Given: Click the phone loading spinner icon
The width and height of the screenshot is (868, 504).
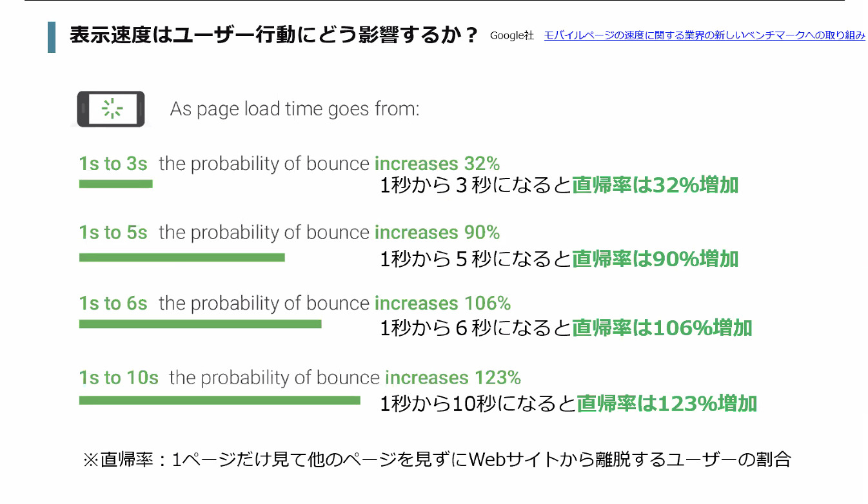Looking at the screenshot, I should (x=111, y=109).
